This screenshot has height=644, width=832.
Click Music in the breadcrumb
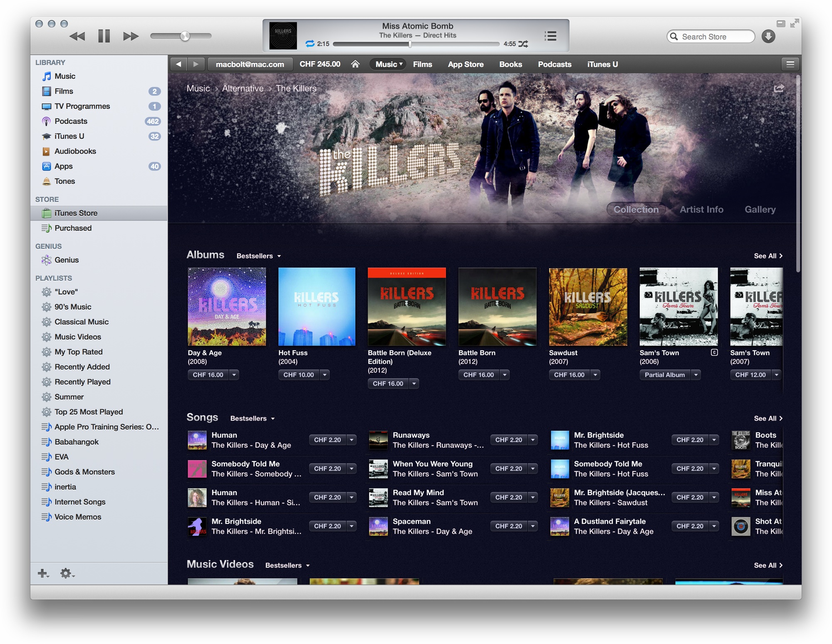coord(198,88)
